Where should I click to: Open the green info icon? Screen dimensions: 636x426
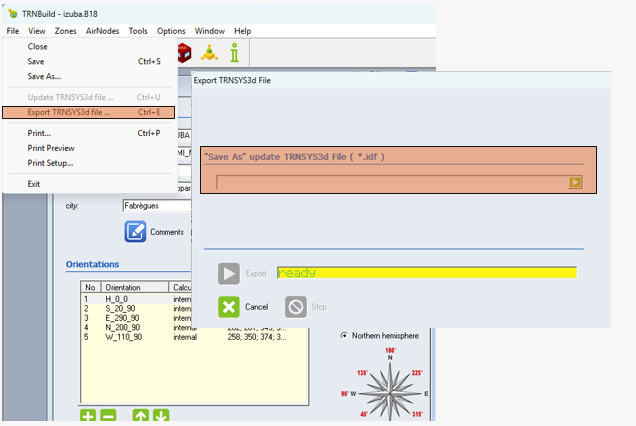[233, 53]
